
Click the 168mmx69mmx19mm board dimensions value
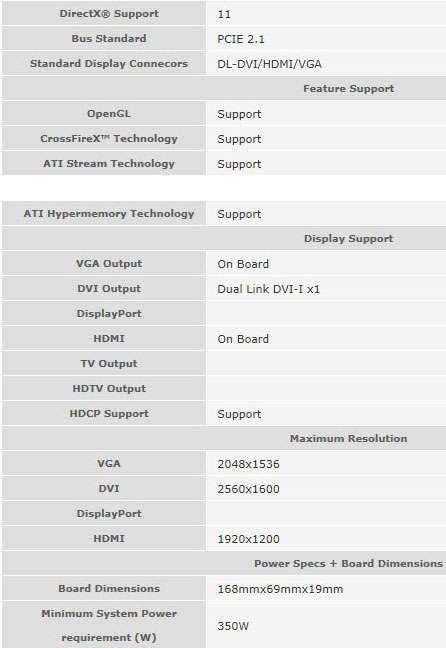(x=280, y=589)
